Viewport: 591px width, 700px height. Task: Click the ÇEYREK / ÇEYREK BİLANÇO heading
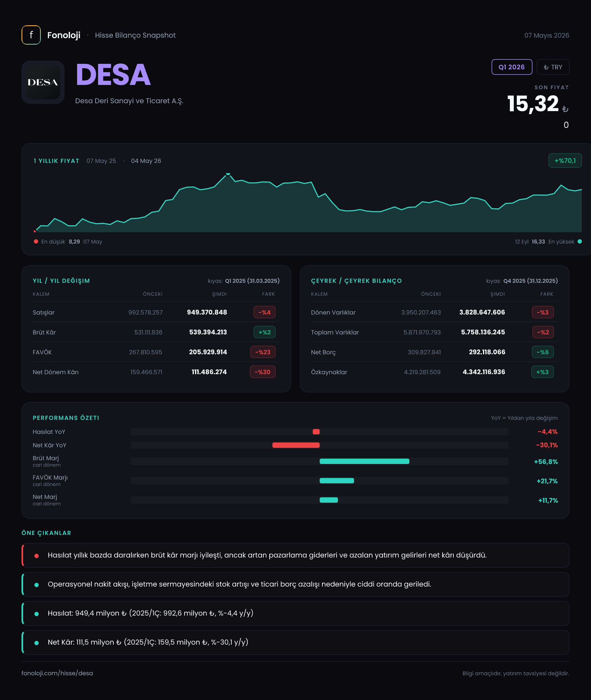point(356,281)
